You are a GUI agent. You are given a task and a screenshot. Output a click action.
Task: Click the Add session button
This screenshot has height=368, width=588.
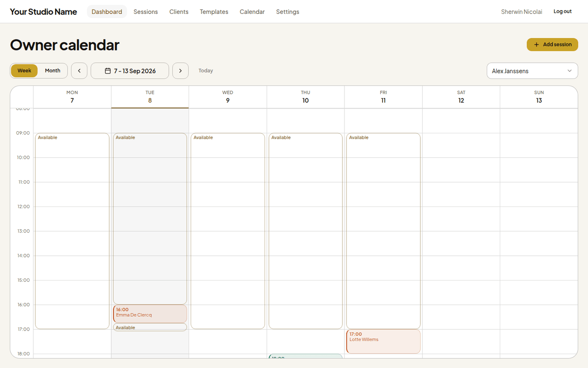552,45
